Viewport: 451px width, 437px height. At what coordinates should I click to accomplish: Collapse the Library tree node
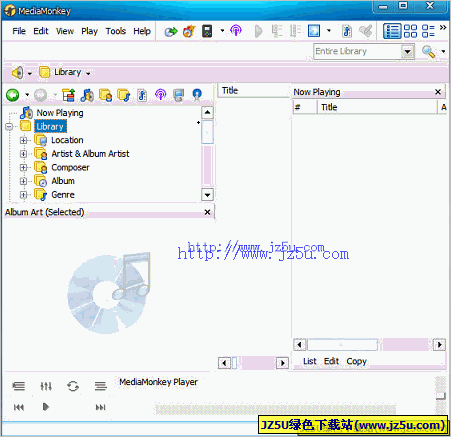(9, 127)
